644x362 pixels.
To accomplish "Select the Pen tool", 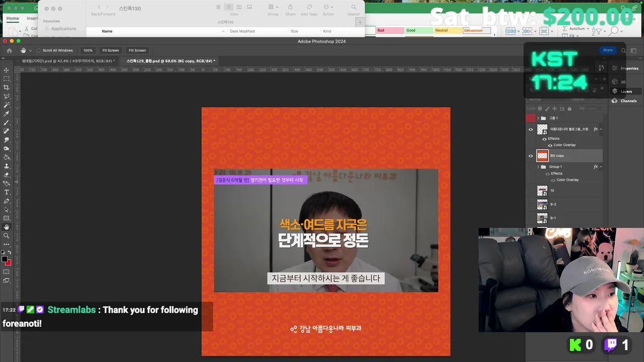I will (x=7, y=201).
